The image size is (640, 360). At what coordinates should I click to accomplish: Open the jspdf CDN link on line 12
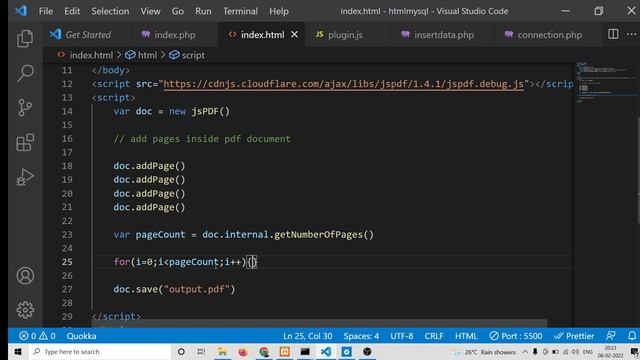point(343,84)
